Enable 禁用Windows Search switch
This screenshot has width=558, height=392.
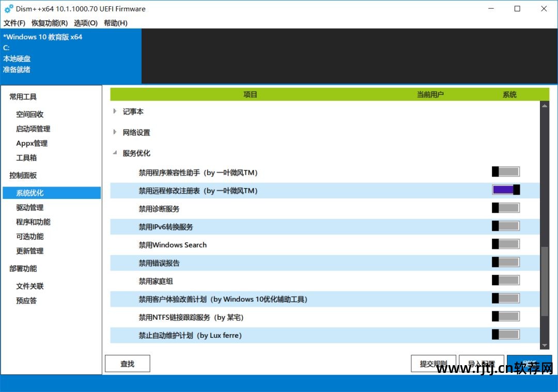click(x=506, y=244)
